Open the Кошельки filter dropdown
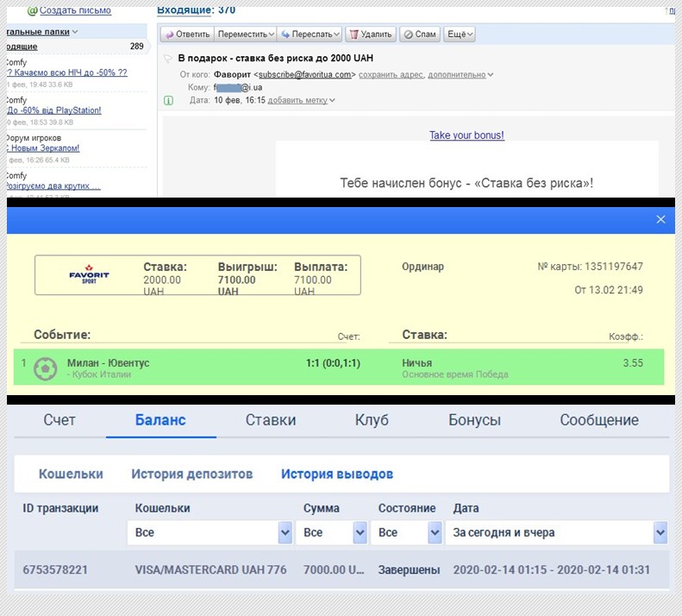 point(210,532)
